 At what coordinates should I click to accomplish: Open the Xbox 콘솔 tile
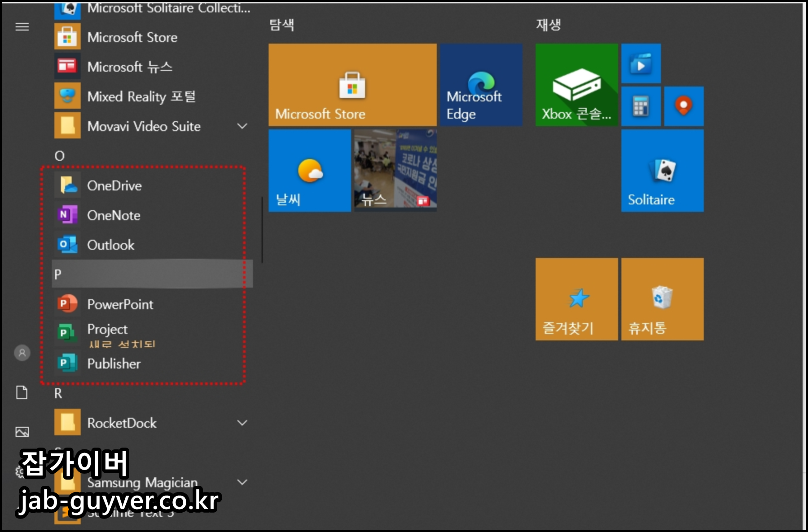(577, 84)
